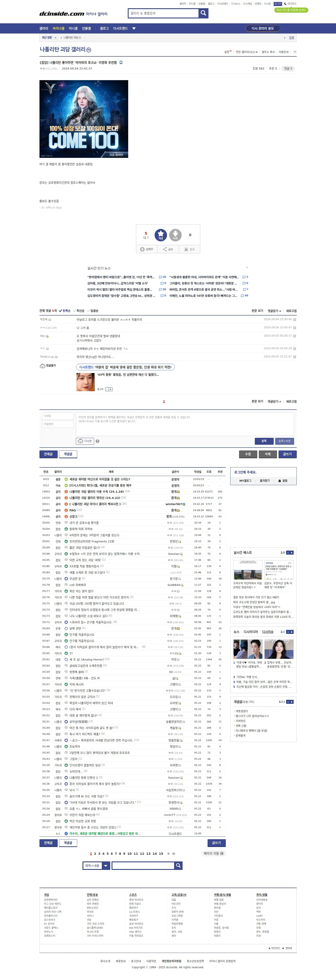336x980 pixels.
Task: Switch to 디시이슈 tab in sidebar
Action: (x=268, y=632)
